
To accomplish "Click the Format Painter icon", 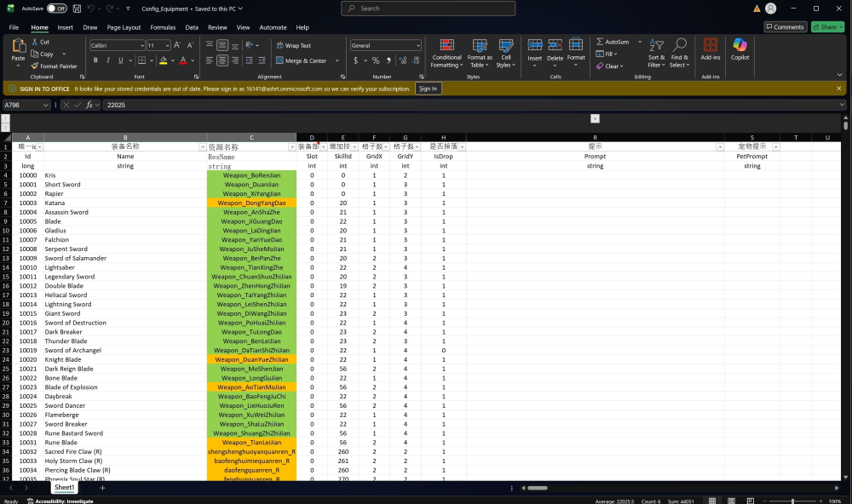I will [x=34, y=66].
